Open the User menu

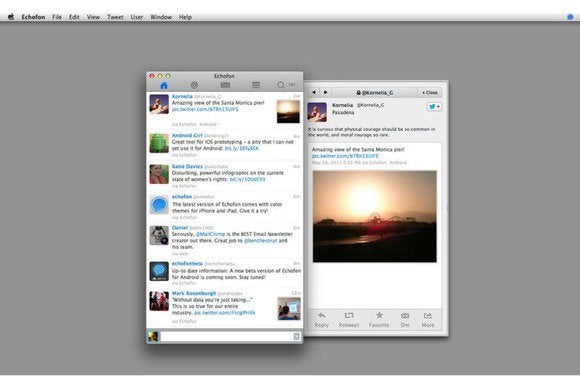point(137,17)
